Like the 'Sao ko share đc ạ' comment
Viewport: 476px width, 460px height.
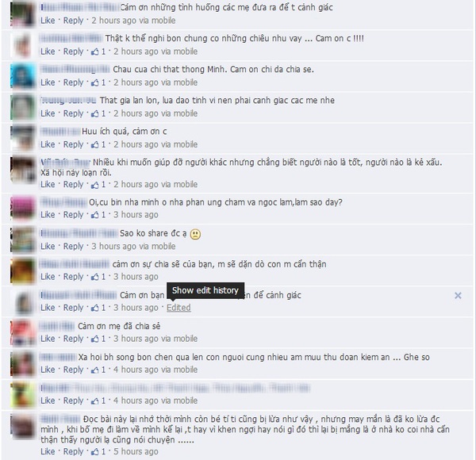tap(48, 247)
